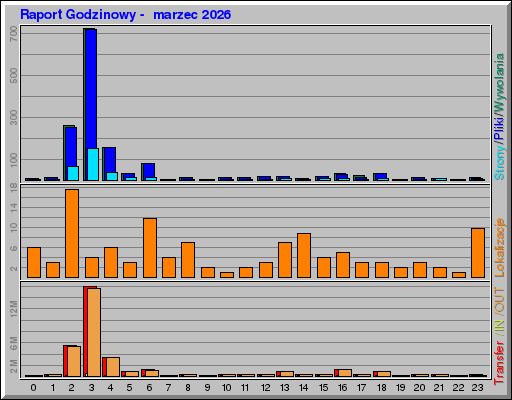Click the orange Lokalizacje bar for hour 14
512x400 pixels.
point(304,255)
